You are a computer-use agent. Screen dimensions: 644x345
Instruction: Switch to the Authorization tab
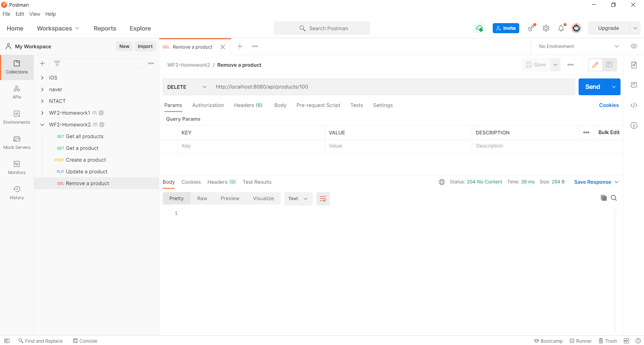[208, 105]
